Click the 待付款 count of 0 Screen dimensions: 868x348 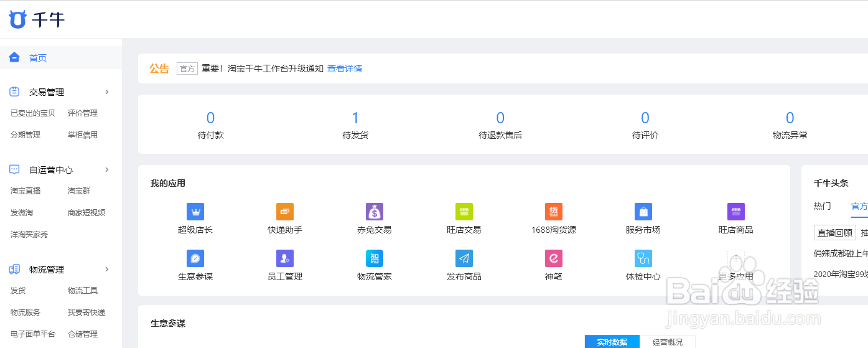coord(210,118)
